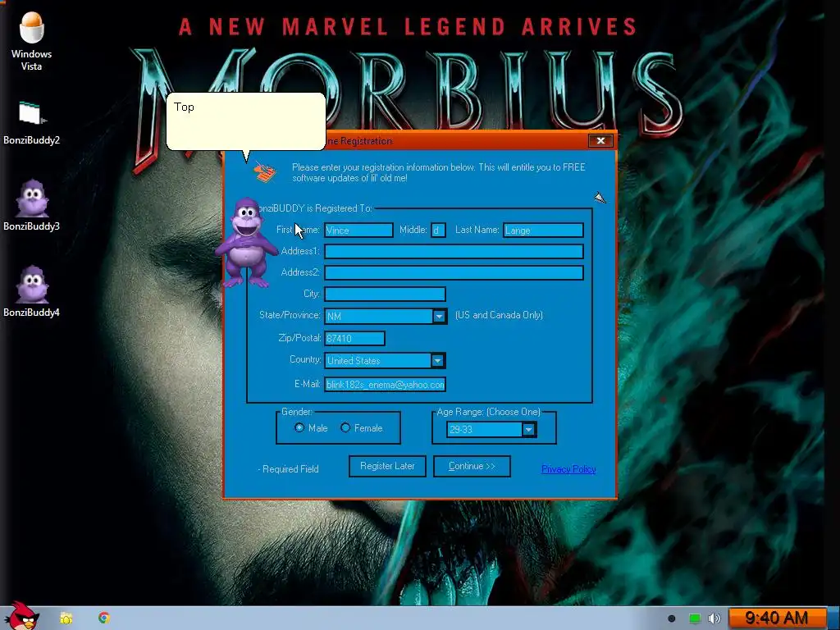Click the "(US and Canada Only)" text
The height and width of the screenshot is (630, 840).
point(500,315)
